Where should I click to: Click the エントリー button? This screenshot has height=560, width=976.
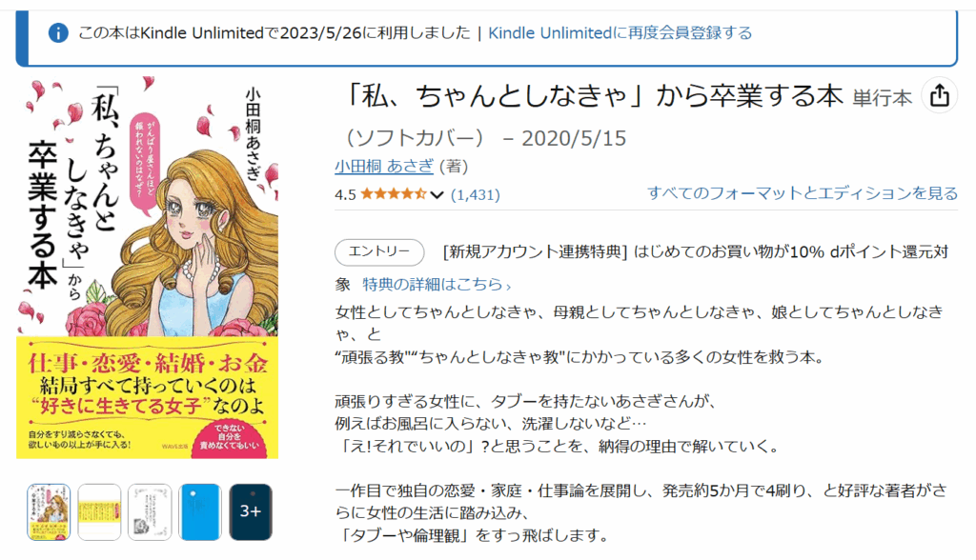(x=379, y=252)
